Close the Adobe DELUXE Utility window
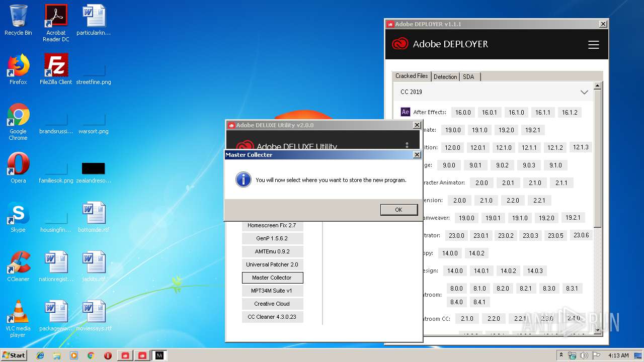 pos(417,125)
